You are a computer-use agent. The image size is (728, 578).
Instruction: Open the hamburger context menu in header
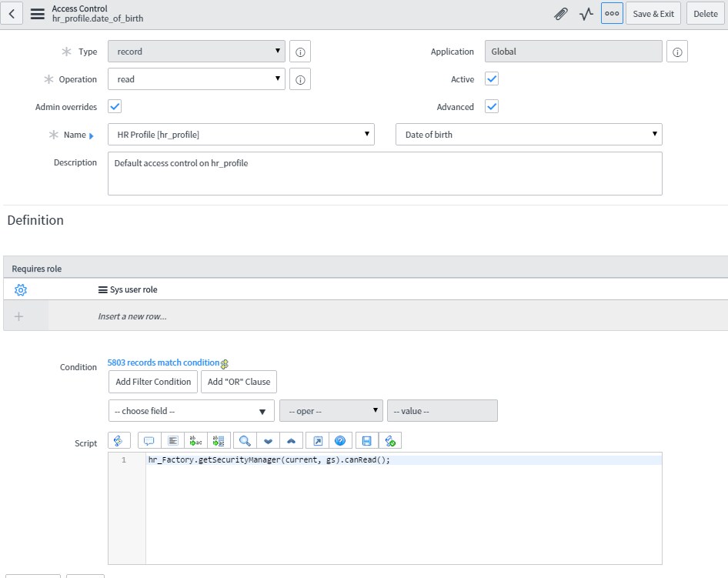click(x=38, y=14)
